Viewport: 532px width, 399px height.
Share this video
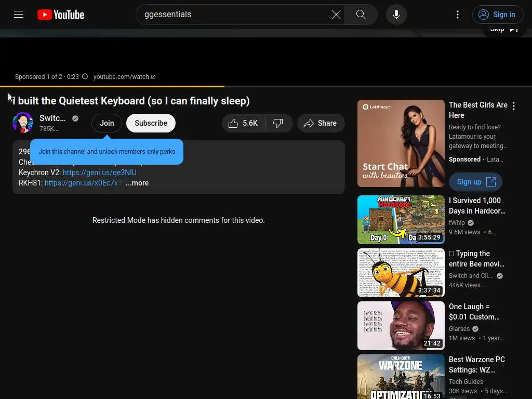(x=321, y=123)
